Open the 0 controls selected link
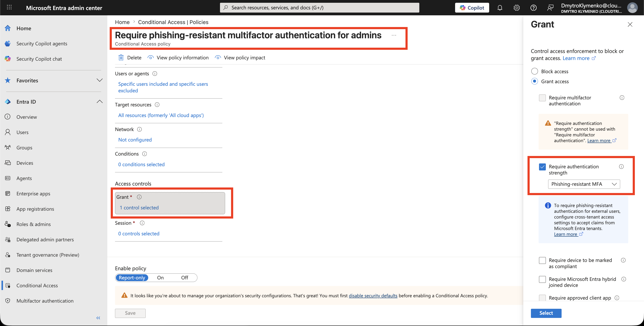Screen dimensions: 644x326 (139, 234)
